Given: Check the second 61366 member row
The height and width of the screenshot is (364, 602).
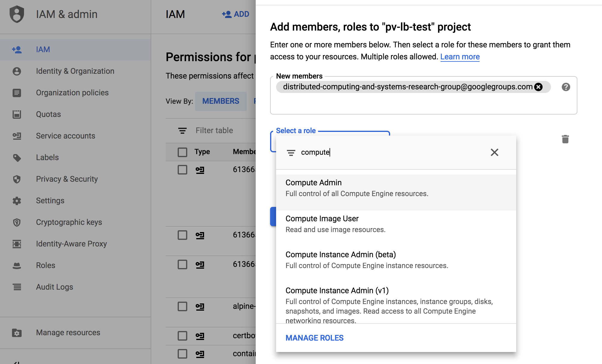Looking at the screenshot, I should pos(182,235).
